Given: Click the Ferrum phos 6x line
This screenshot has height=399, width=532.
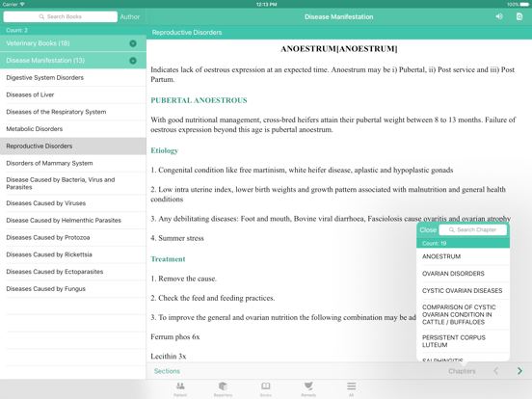Looking at the screenshot, I should (175, 337).
